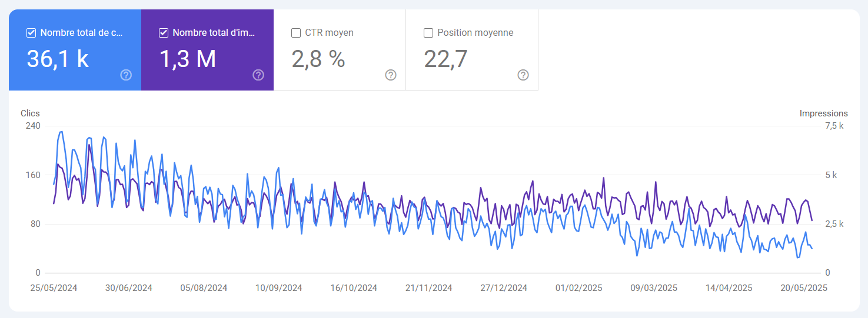Click the 7,5 k impressions axis label
This screenshot has height=318, width=868.
[x=834, y=126]
